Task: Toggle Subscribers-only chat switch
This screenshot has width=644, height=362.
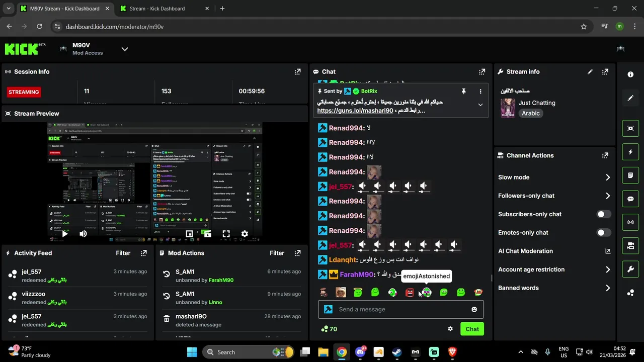Action: coord(604,214)
